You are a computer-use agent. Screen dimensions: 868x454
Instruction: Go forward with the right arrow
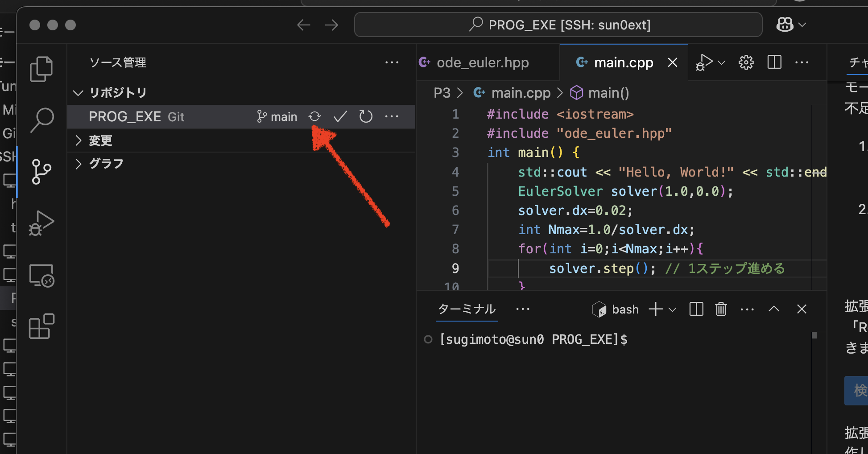(x=331, y=25)
